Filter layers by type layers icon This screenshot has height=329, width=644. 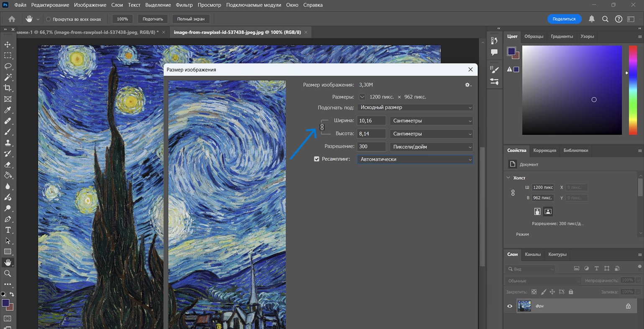[597, 268]
